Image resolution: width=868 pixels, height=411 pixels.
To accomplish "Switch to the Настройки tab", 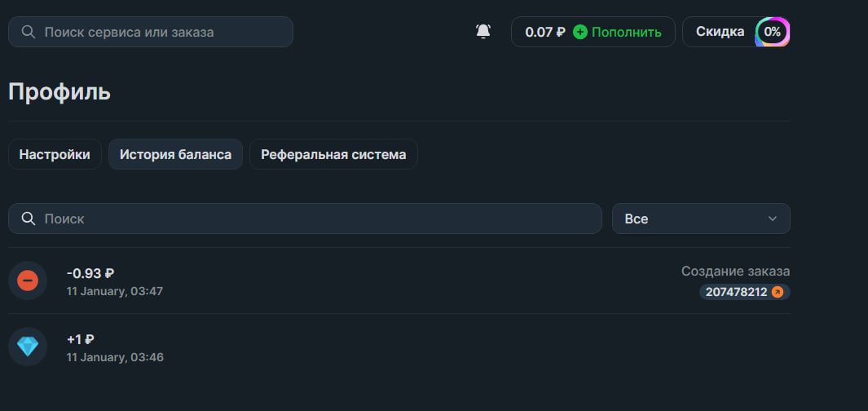I will [55, 154].
